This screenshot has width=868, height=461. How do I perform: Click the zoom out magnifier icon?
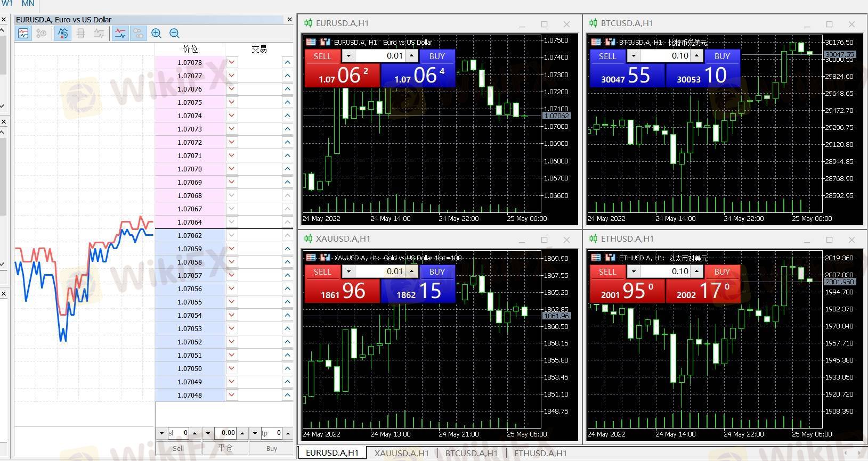[x=174, y=34]
